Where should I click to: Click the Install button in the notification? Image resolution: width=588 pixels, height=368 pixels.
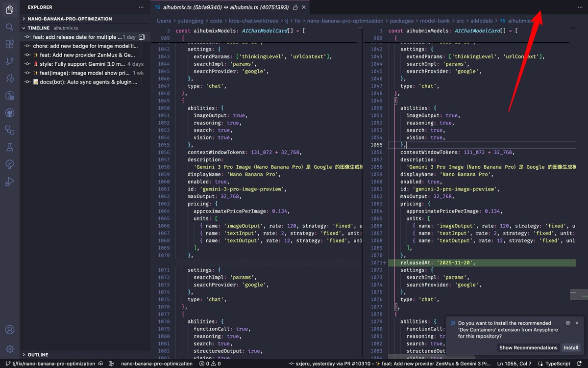[571, 347]
